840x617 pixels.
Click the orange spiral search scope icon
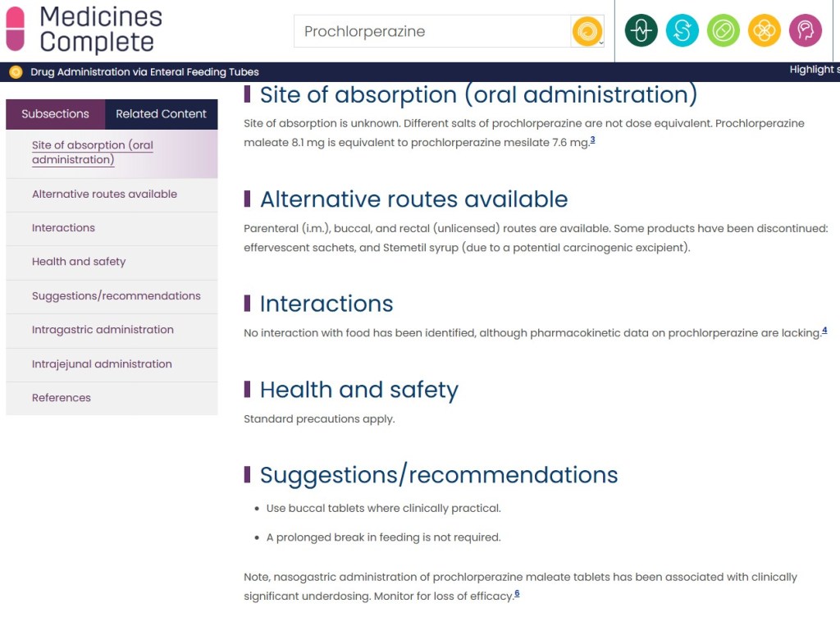(x=585, y=31)
